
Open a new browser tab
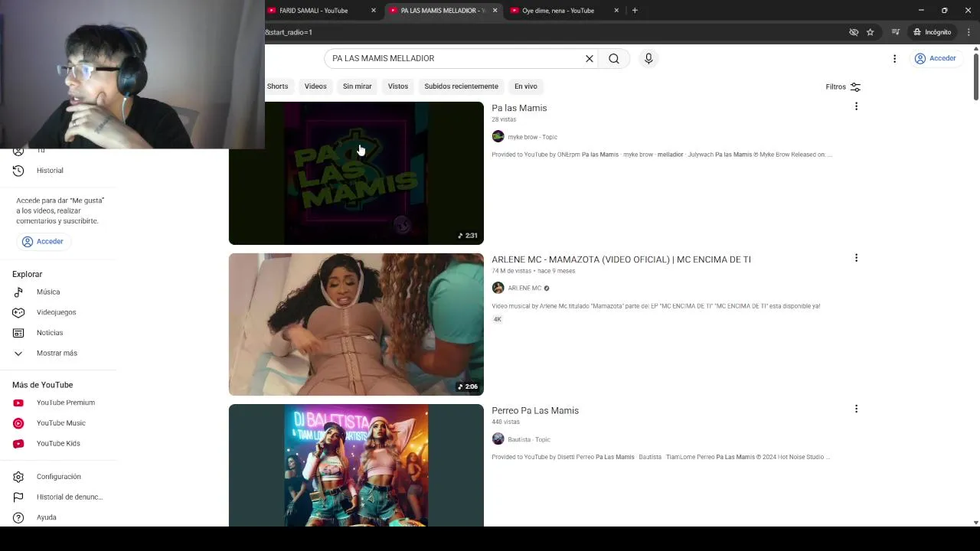point(635,11)
